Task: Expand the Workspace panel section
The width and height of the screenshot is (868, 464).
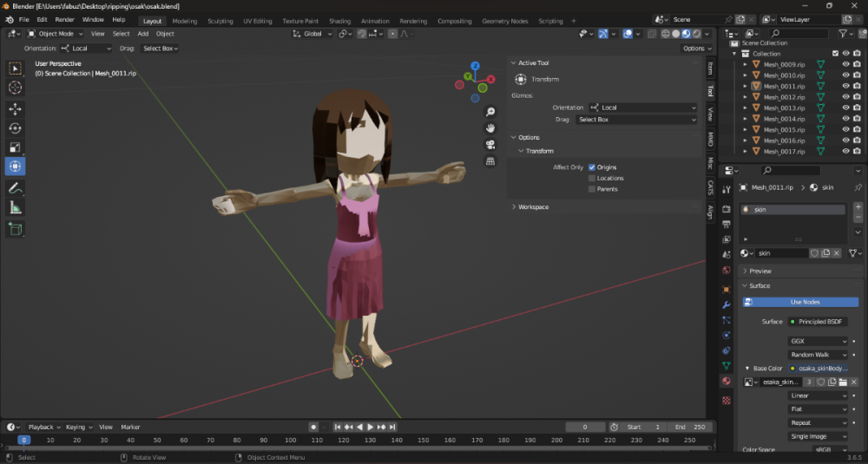Action: coord(533,206)
